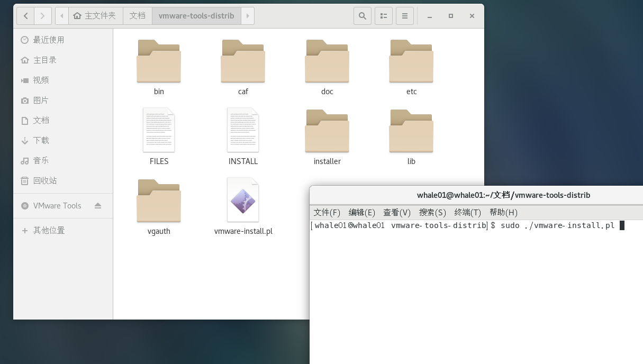Open the etc folder icon
This screenshot has width=643, height=364.
point(411,61)
